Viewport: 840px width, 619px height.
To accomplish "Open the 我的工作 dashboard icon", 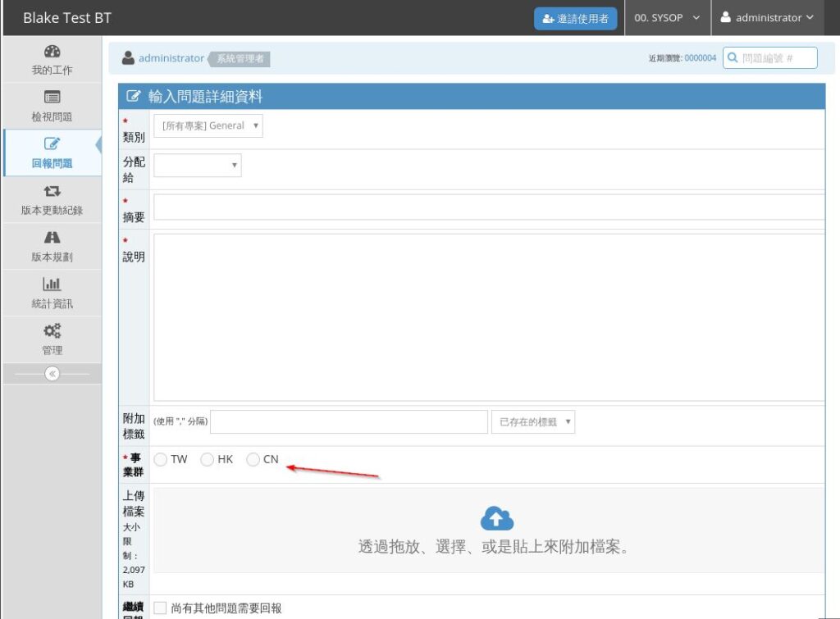I will (52, 52).
